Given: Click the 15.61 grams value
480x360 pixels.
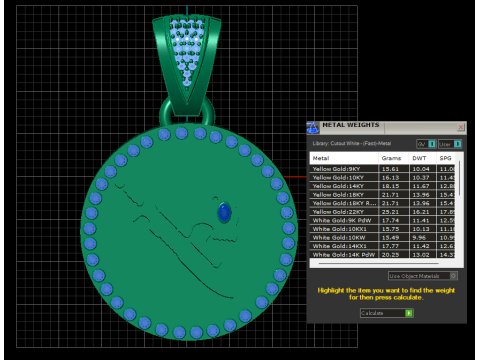Looking at the screenshot, I should tap(390, 169).
